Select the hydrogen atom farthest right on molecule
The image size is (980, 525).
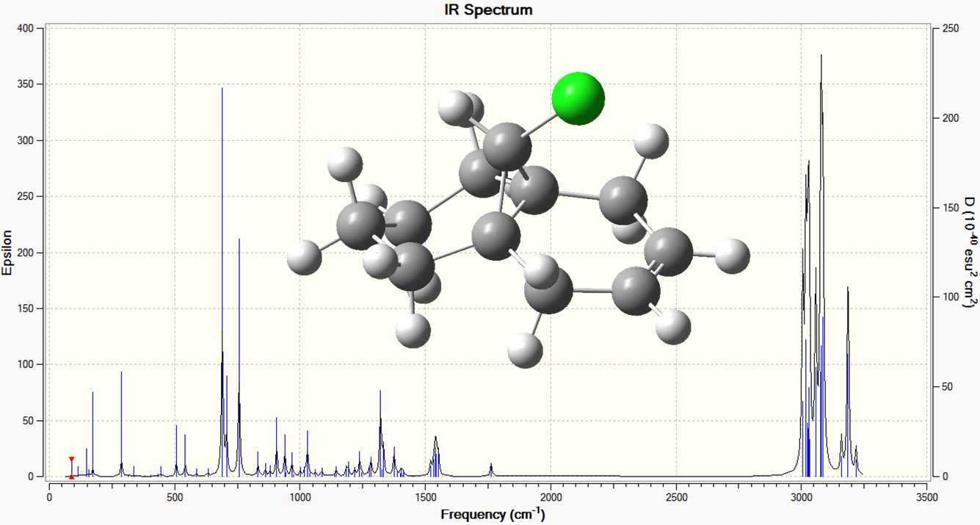coord(732,256)
